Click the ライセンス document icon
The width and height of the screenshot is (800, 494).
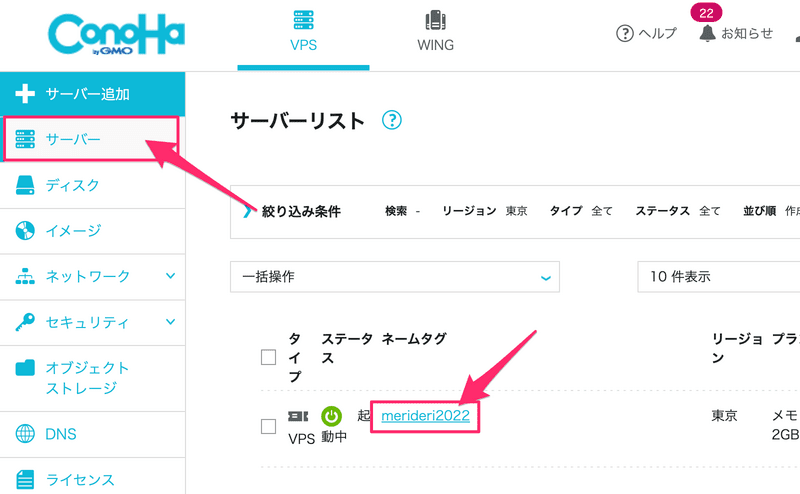point(25,479)
